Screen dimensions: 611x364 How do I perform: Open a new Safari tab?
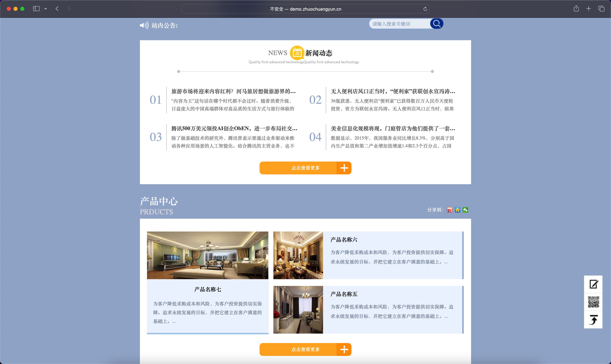[x=589, y=9]
